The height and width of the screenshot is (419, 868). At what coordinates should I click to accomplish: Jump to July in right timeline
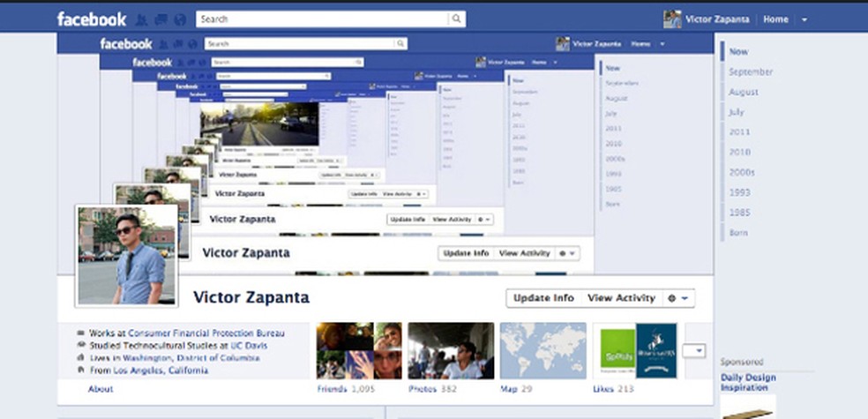pyautogui.click(x=737, y=112)
